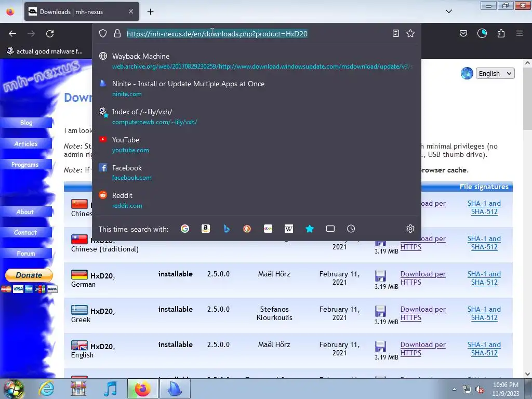Launch Internet Explorer from taskbar

46,389
